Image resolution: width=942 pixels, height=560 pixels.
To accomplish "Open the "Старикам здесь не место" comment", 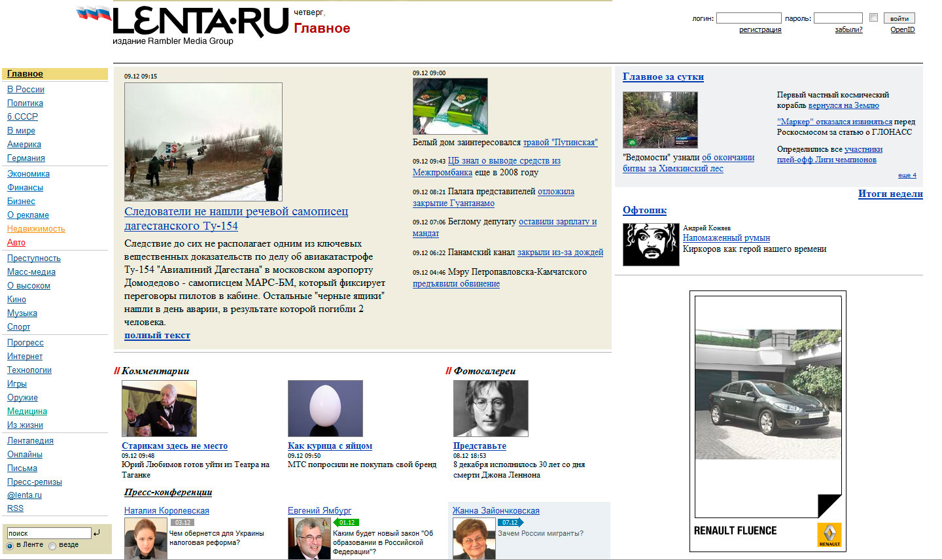I will (x=175, y=446).
